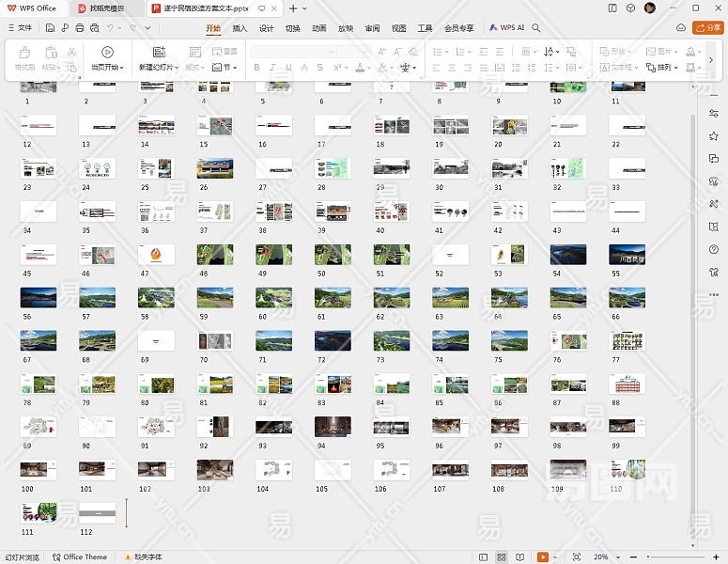Click the new slide (新建幻灯片) icon
728x564 pixels.
pyautogui.click(x=159, y=53)
